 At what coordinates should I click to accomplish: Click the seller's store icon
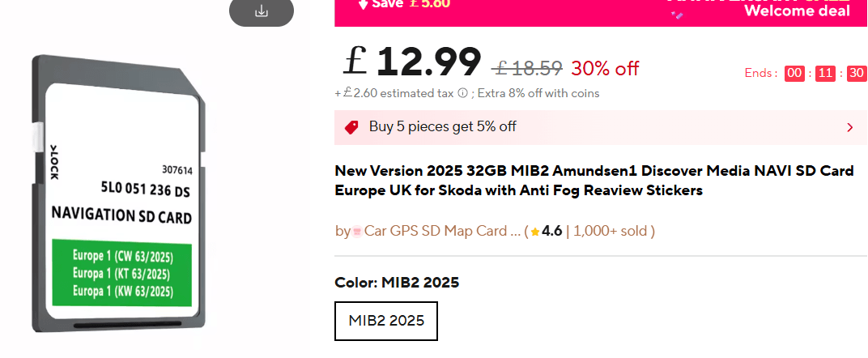(357, 232)
